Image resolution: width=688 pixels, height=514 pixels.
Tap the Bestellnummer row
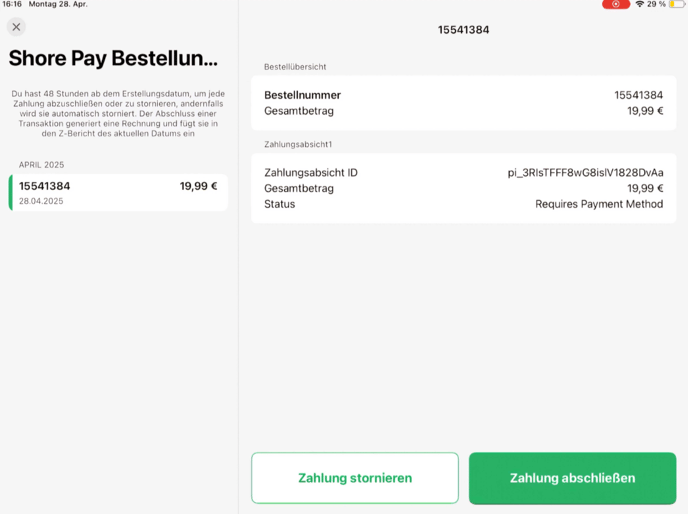click(x=463, y=95)
